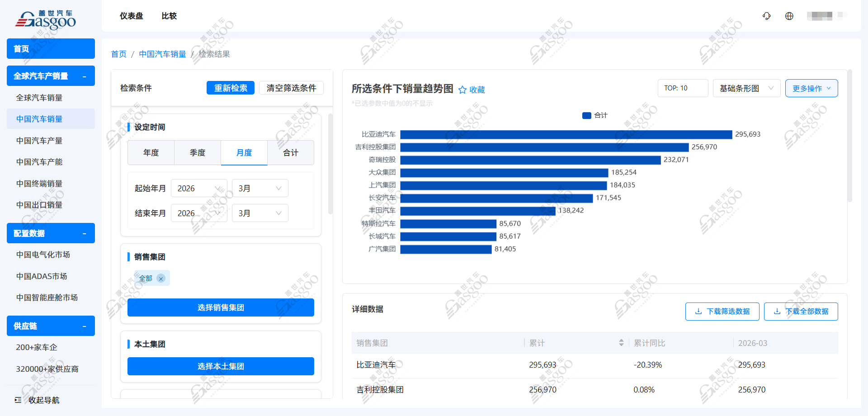Click the Gasgoo logo
The height and width of the screenshot is (416, 868).
coord(46,20)
